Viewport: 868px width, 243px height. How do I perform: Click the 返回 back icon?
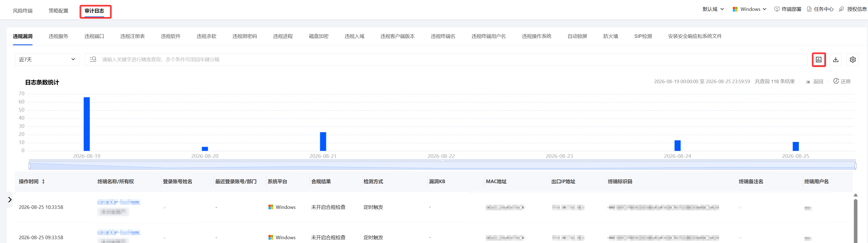pos(808,82)
